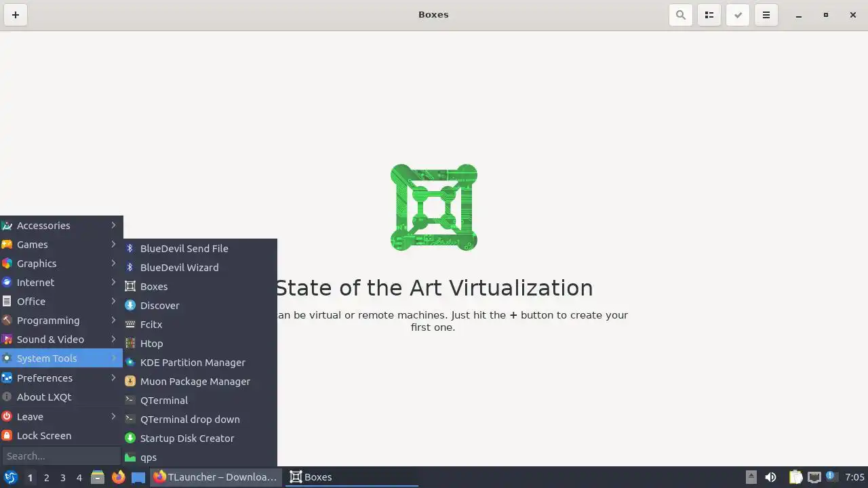The height and width of the screenshot is (488, 868).
Task: Open KDE Partition Manager
Action: 200,363
